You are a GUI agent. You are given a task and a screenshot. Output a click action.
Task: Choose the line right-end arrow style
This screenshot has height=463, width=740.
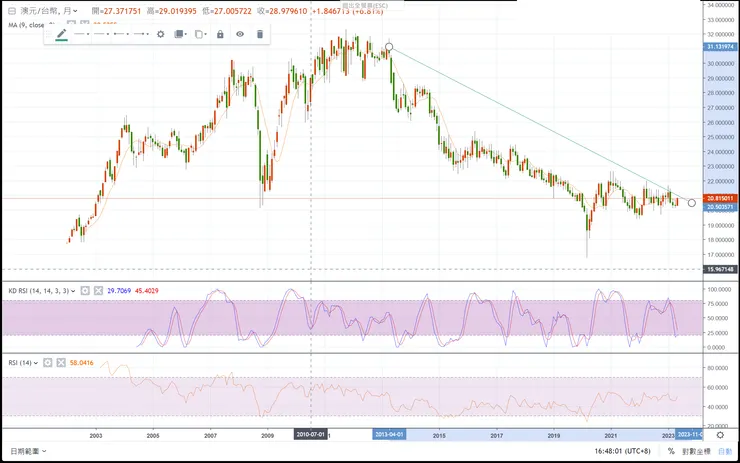(x=141, y=34)
